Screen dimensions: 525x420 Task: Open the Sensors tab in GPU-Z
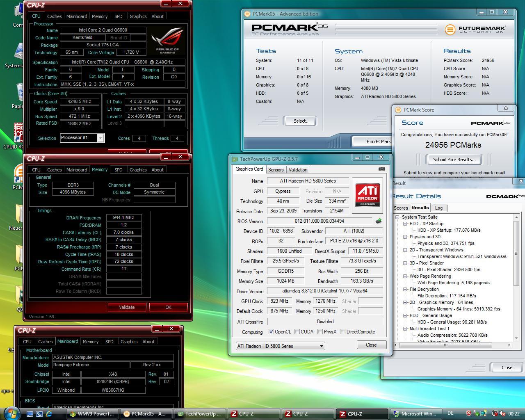pos(276,170)
